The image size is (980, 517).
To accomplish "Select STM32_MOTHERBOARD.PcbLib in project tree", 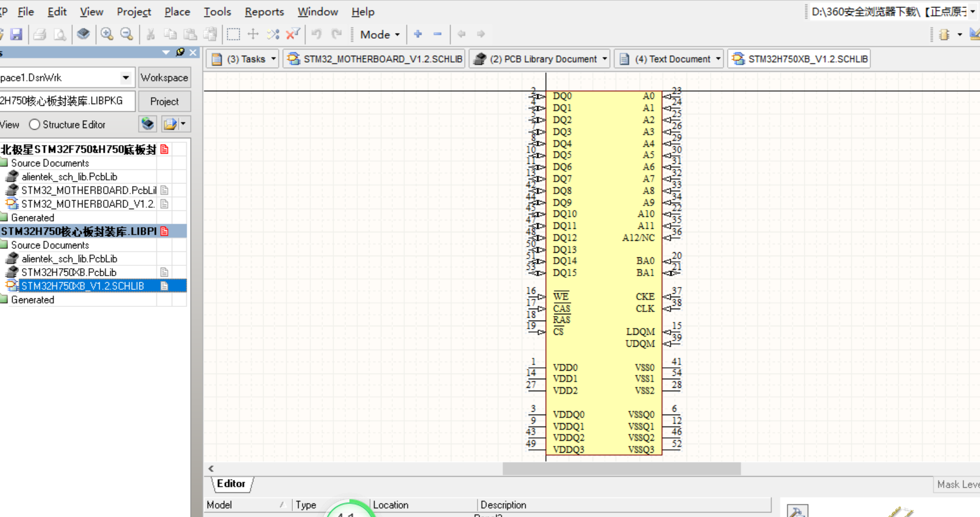I will pyautogui.click(x=89, y=190).
